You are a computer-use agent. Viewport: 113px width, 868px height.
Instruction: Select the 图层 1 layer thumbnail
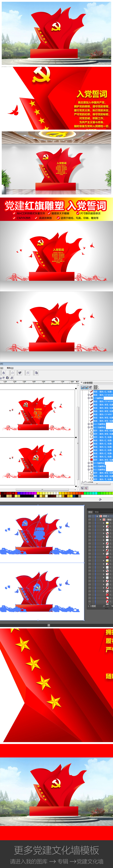click(101, 516)
